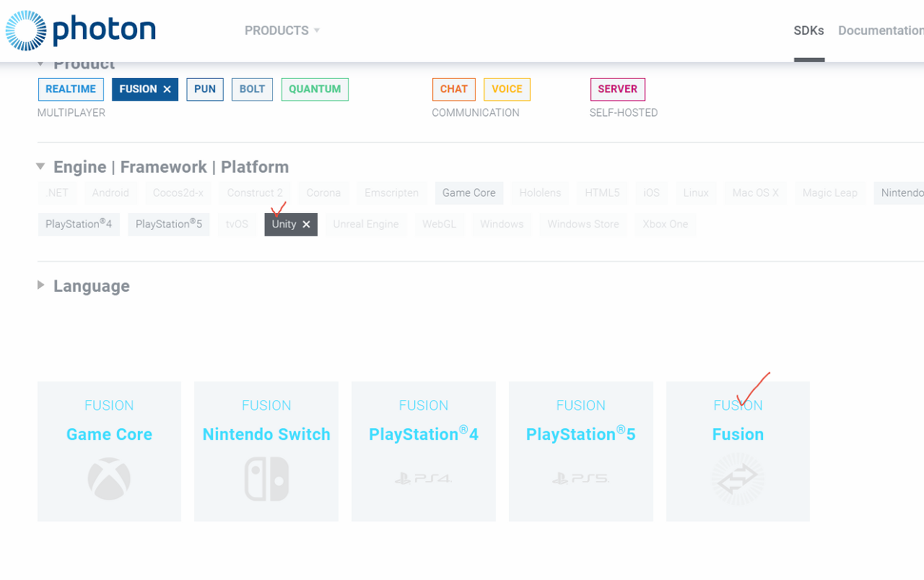Choose the Android platform tag
The image size is (924, 580).
110,193
